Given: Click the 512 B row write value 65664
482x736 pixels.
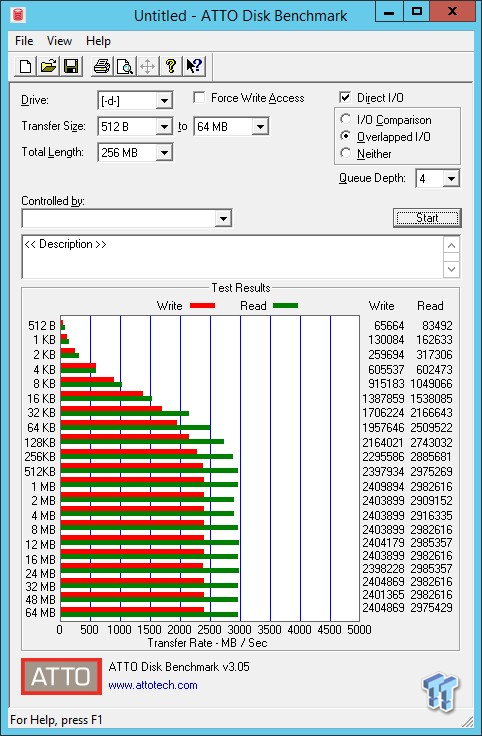Looking at the screenshot, I should (389, 326).
